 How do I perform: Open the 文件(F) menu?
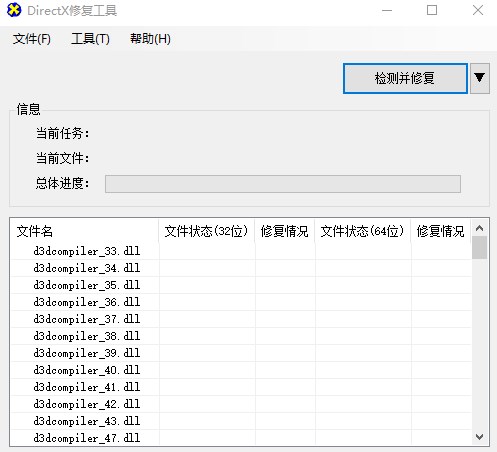tap(32, 39)
